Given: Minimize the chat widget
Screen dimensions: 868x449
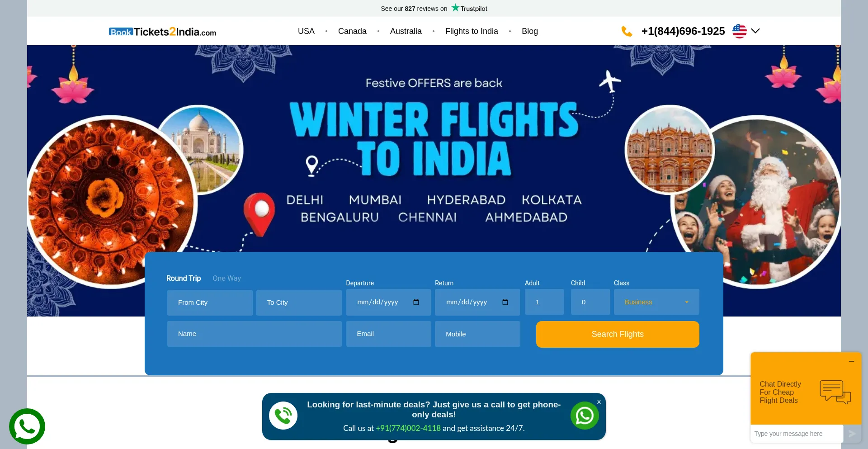Looking at the screenshot, I should pyautogui.click(x=851, y=361).
